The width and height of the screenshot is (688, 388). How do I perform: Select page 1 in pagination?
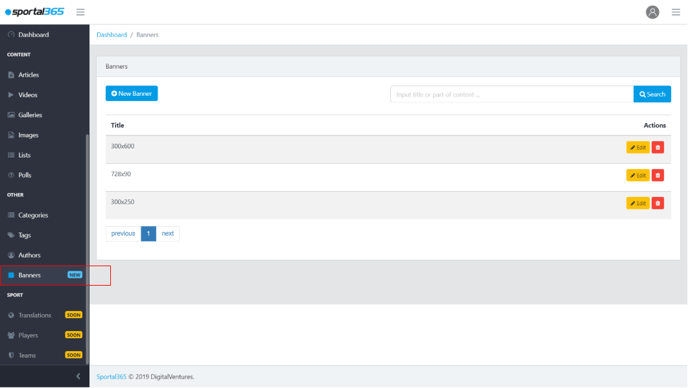[x=148, y=234]
